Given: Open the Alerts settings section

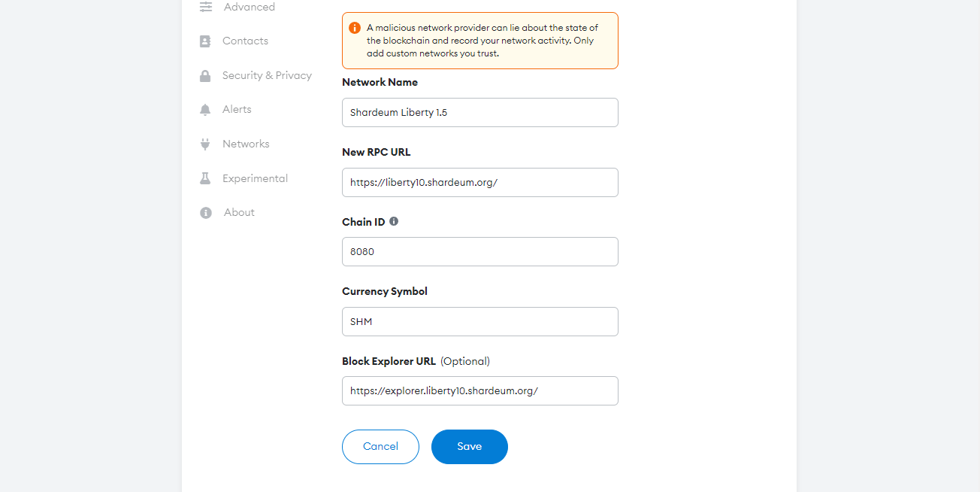Looking at the screenshot, I should [237, 110].
